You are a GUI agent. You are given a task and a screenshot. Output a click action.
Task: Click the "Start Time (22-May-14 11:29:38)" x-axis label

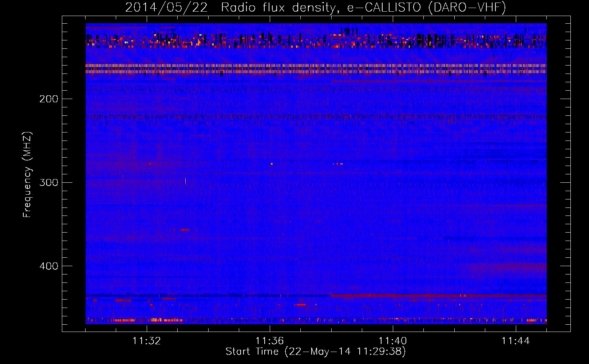[x=316, y=352]
